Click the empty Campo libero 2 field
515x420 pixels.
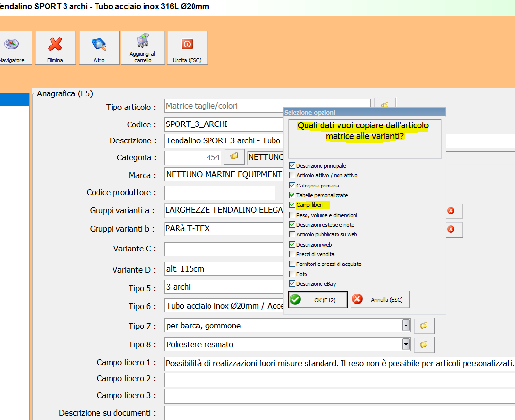point(339,380)
